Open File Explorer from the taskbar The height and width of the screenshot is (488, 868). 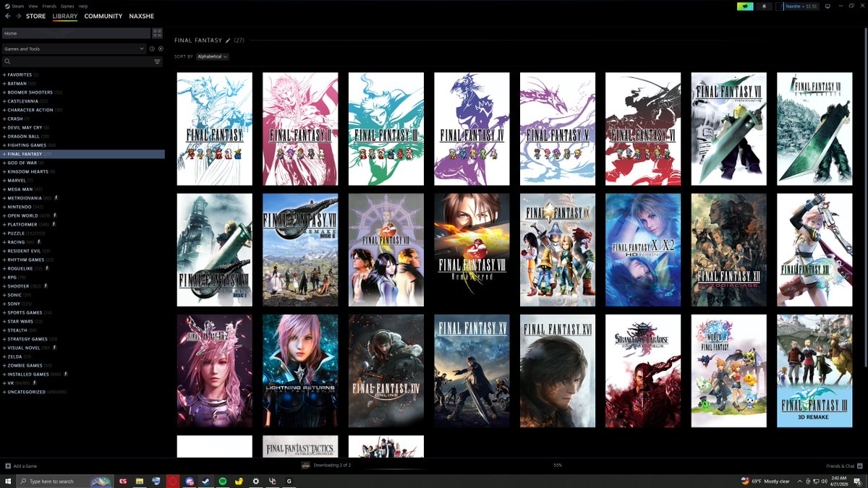(139, 481)
